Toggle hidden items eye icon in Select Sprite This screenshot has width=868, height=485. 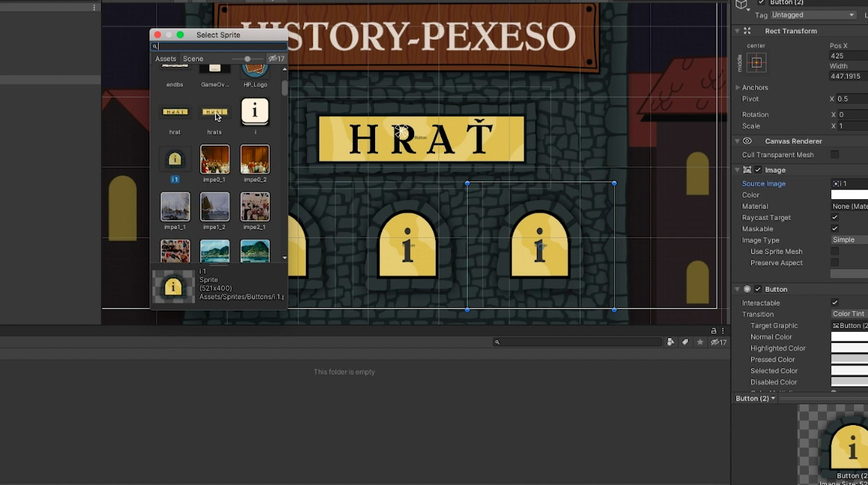pos(277,59)
